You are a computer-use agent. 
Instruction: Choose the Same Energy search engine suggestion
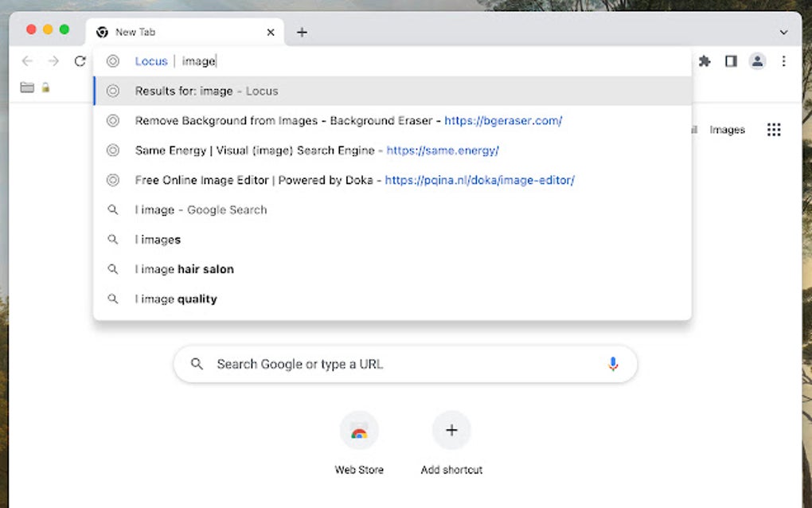click(x=392, y=150)
